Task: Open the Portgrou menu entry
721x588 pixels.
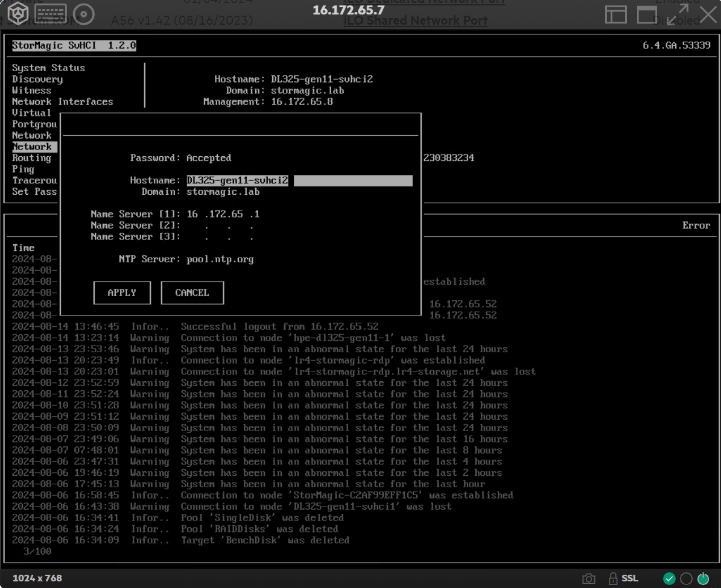Action: [x=34, y=124]
